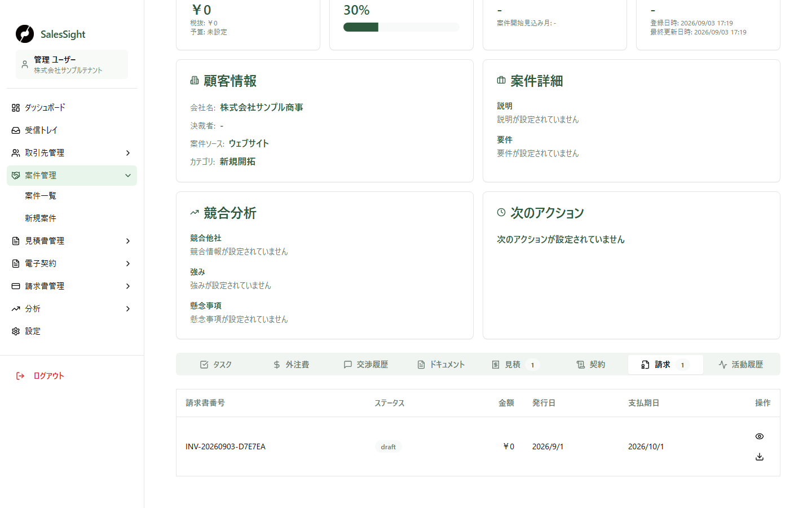Expand the 分析 chevron
Screen dimensions: 812x508
[x=128, y=309]
